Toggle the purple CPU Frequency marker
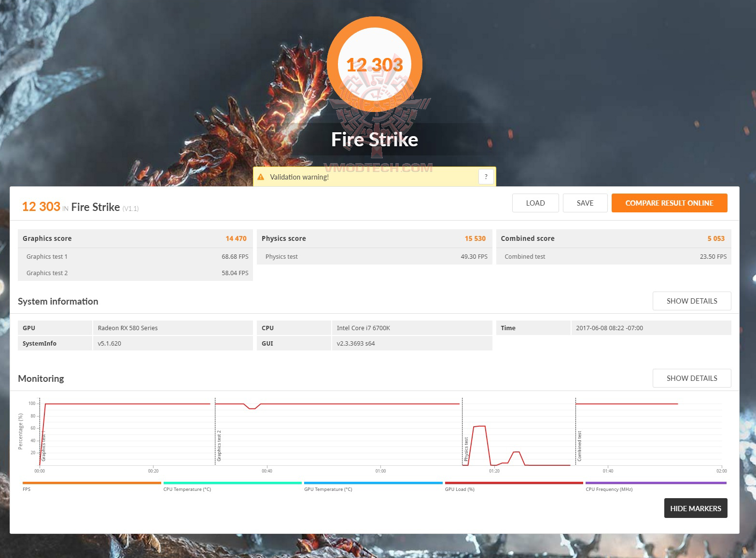Screen dimensions: 756x558 pyautogui.click(x=655, y=482)
